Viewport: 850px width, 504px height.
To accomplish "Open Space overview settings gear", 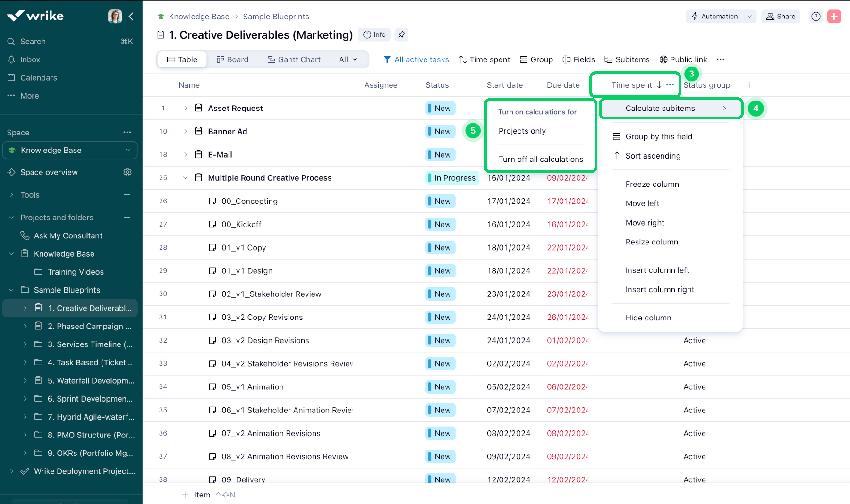I will pyautogui.click(x=127, y=172).
